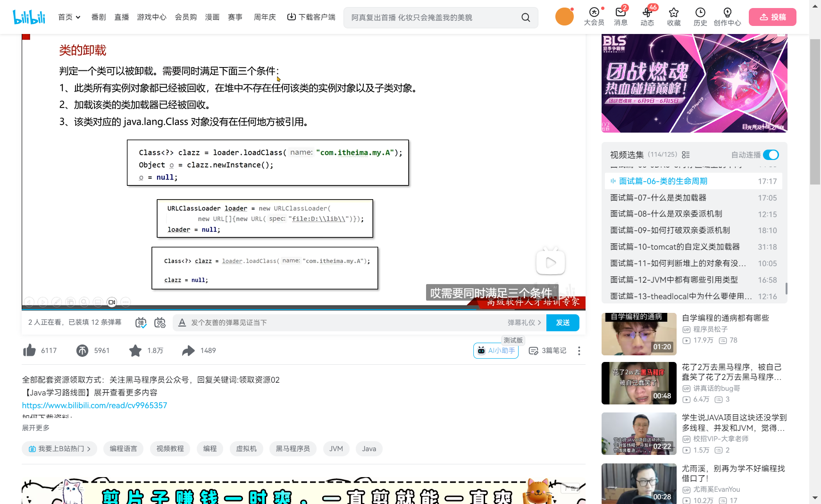Click the playlist panel scrollbar
821x504 pixels.
point(786,288)
